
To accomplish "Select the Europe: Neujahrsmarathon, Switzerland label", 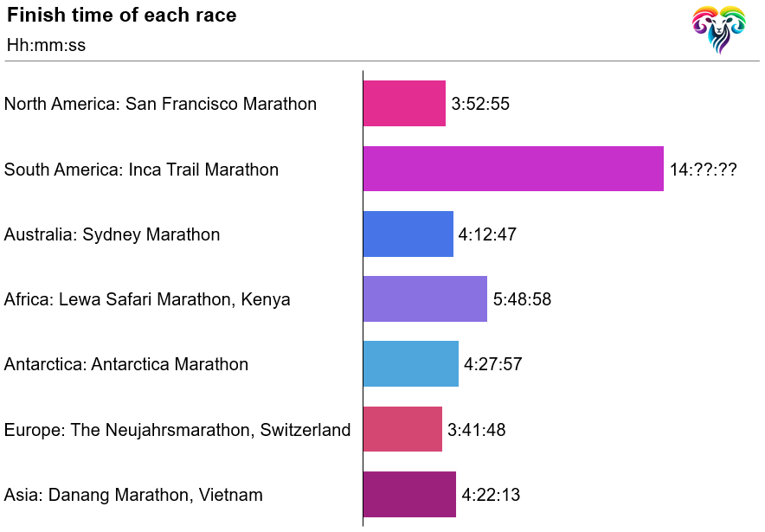I will (177, 430).
